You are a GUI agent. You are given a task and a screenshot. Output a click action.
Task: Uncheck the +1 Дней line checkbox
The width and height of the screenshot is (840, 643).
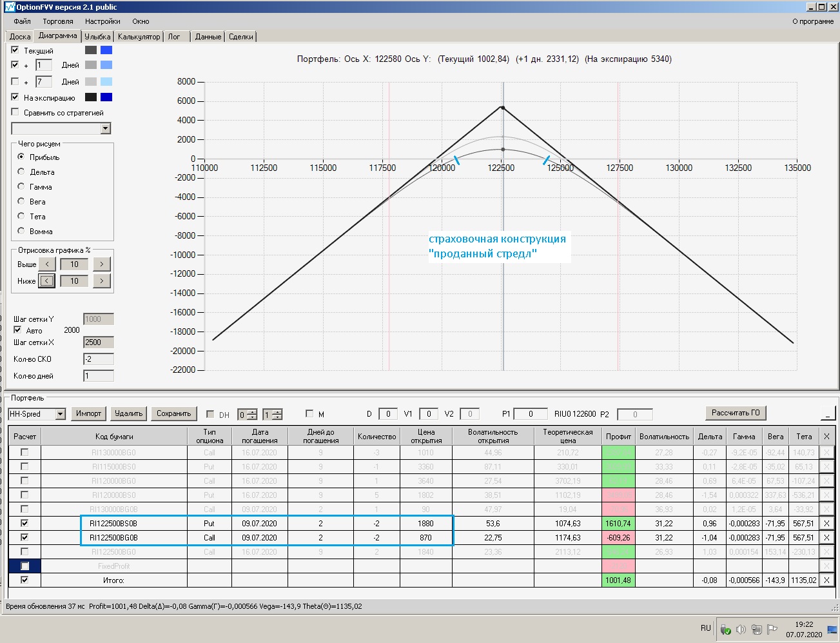(x=15, y=65)
